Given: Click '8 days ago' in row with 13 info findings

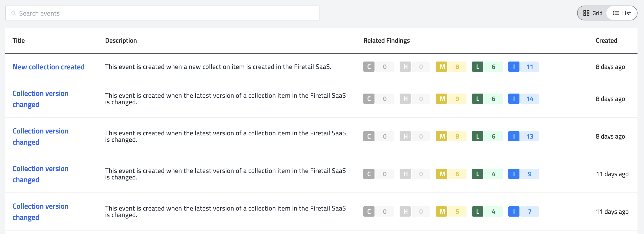Looking at the screenshot, I should pyautogui.click(x=610, y=136).
